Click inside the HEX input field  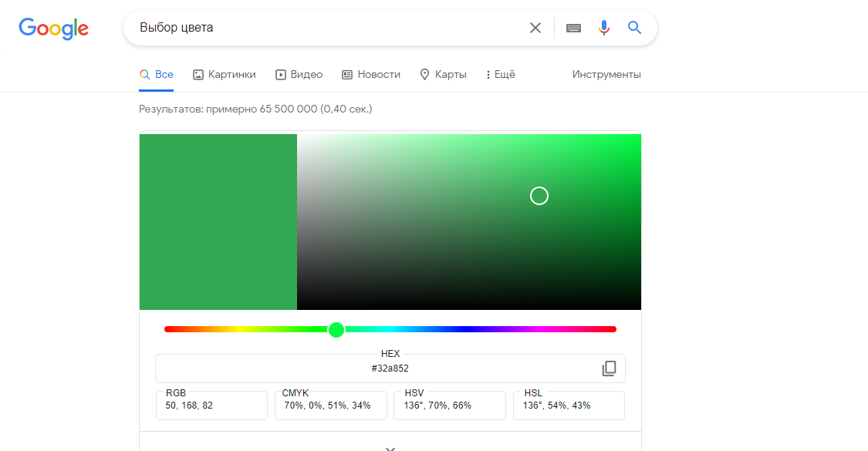pos(390,368)
